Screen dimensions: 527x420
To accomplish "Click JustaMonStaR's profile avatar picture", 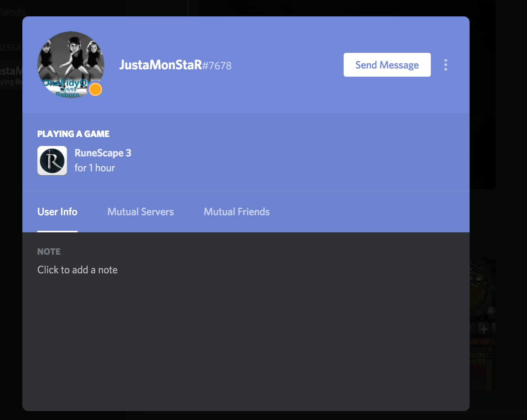I will pyautogui.click(x=71, y=65).
